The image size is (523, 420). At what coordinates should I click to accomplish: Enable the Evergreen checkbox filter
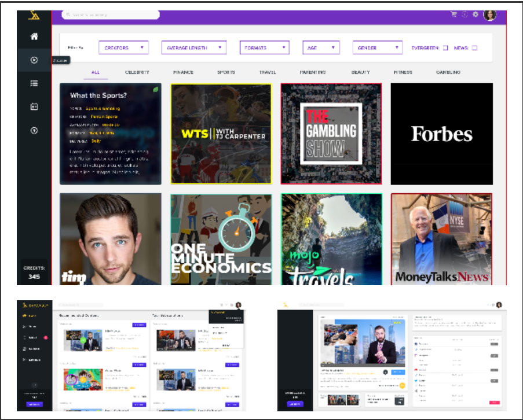pyautogui.click(x=445, y=48)
